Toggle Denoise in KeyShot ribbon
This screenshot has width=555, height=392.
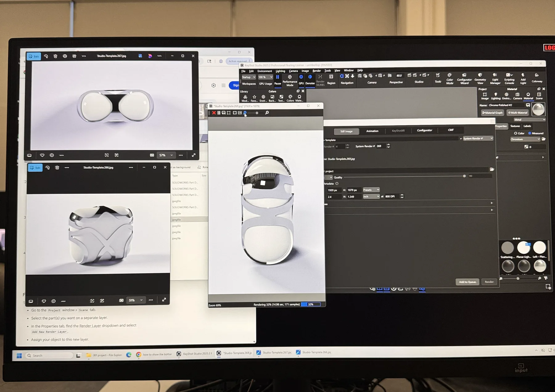click(310, 80)
